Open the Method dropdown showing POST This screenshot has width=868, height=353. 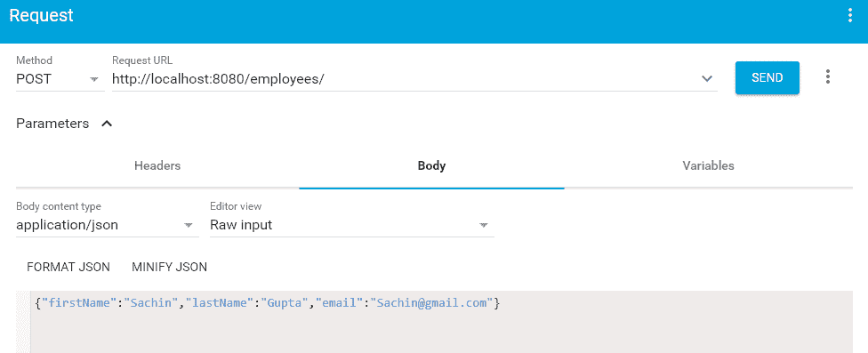pos(60,79)
